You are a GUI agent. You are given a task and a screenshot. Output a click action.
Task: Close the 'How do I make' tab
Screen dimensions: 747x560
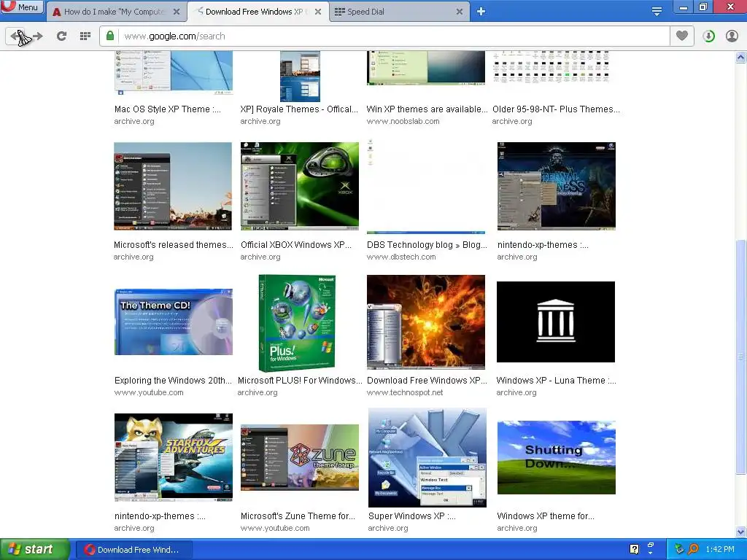[177, 12]
